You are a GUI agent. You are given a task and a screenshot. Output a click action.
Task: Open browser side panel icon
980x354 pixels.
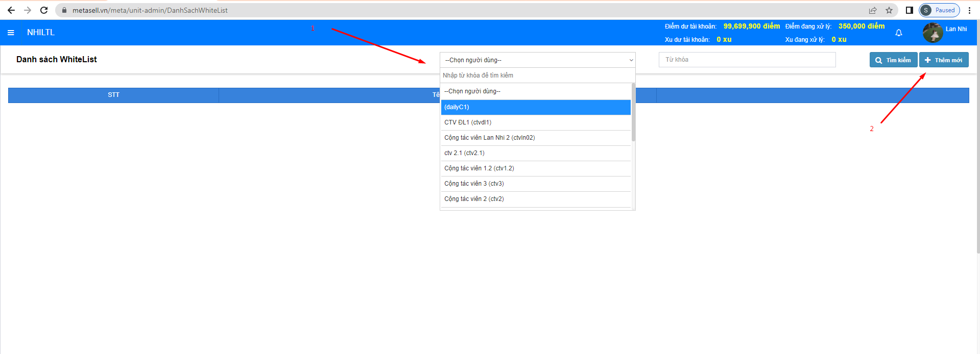tap(910, 10)
